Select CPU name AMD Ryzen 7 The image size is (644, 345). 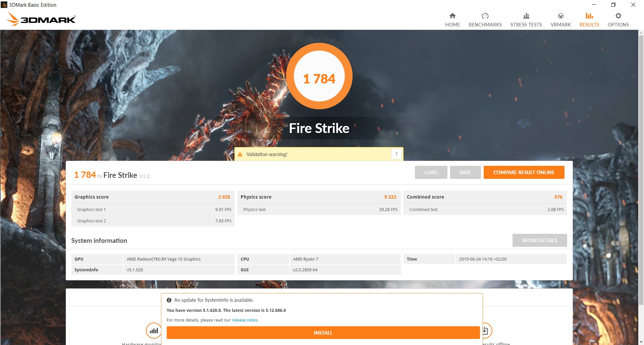click(306, 259)
